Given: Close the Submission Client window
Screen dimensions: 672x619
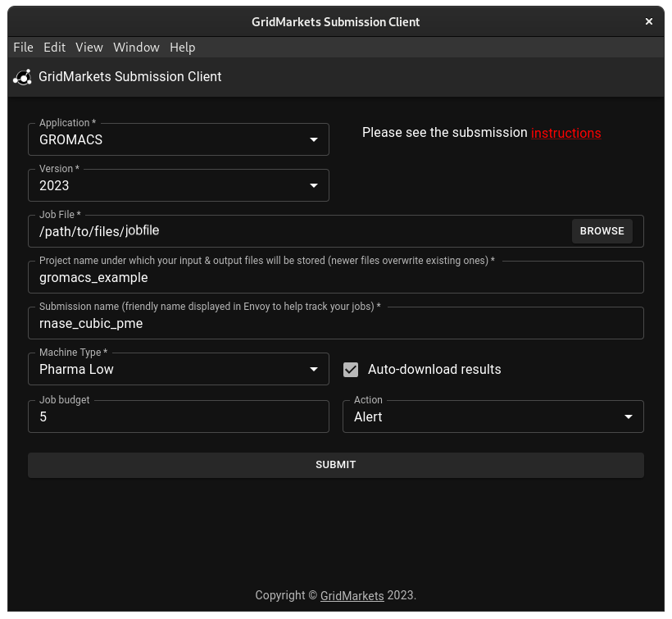Looking at the screenshot, I should [649, 22].
